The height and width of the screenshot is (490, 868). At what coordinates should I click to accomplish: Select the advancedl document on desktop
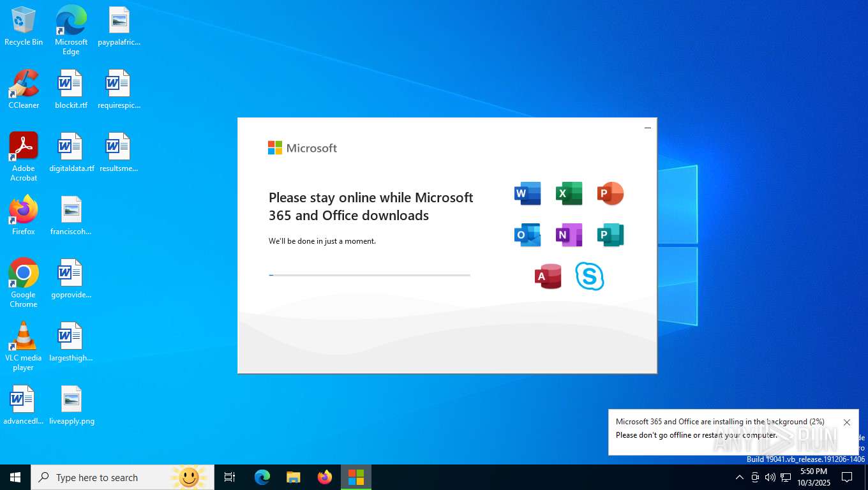(x=24, y=405)
